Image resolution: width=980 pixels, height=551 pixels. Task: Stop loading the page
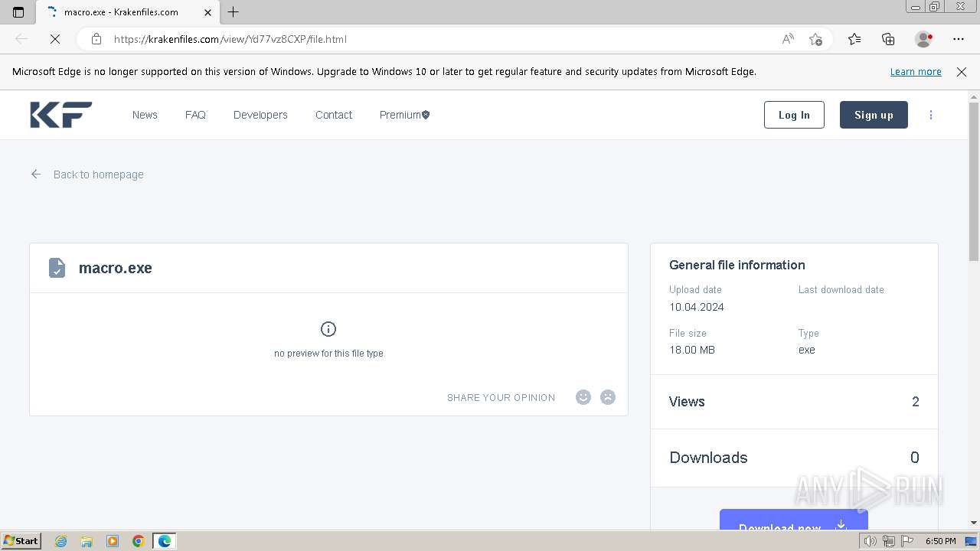click(54, 39)
